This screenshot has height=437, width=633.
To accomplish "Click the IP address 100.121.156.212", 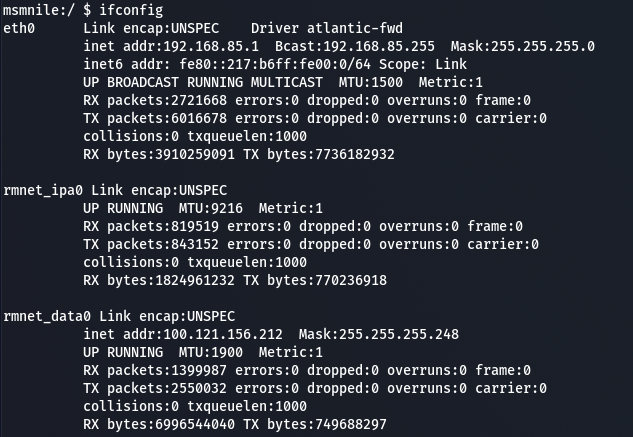I will coord(223,334).
